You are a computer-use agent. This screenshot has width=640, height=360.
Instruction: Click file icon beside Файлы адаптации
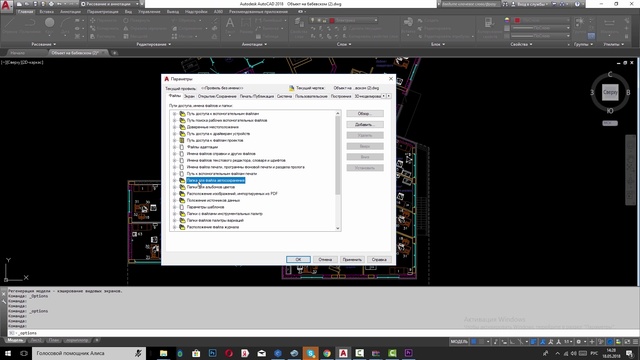pos(182,147)
